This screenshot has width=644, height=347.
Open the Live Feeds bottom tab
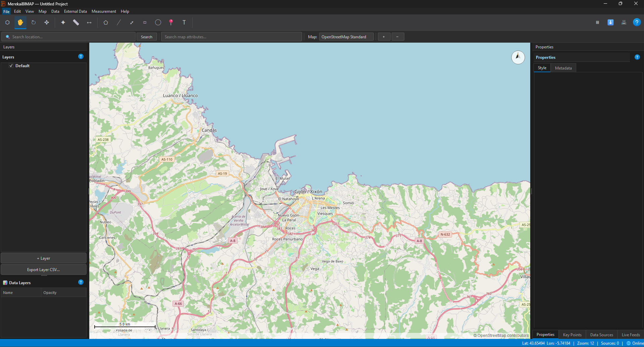pos(631,335)
